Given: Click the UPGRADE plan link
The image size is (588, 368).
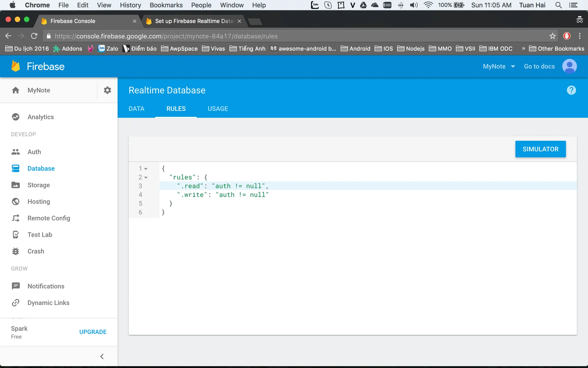Looking at the screenshot, I should 93,332.
